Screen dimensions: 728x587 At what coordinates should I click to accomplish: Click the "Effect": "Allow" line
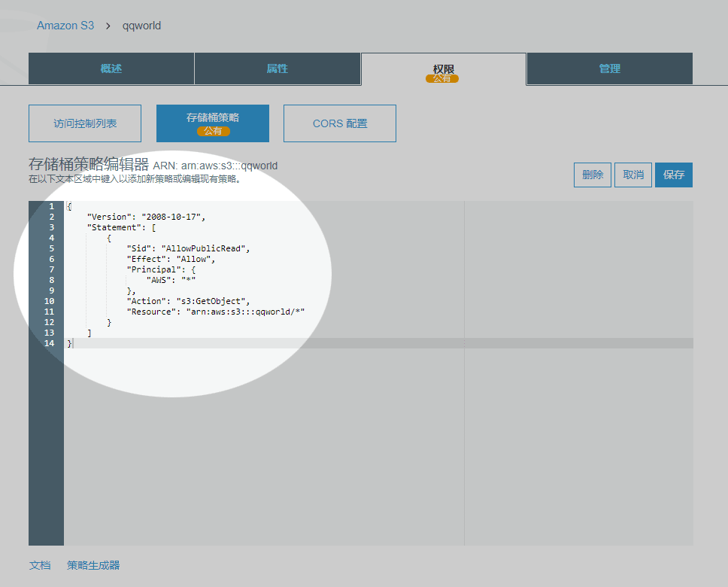[x=171, y=259]
